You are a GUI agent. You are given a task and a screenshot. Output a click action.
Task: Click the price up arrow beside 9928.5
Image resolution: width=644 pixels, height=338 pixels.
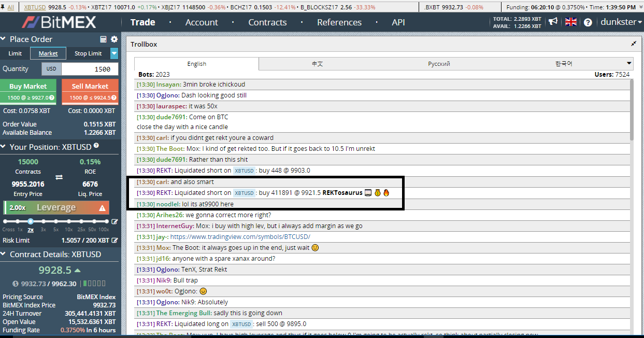pyautogui.click(x=77, y=270)
